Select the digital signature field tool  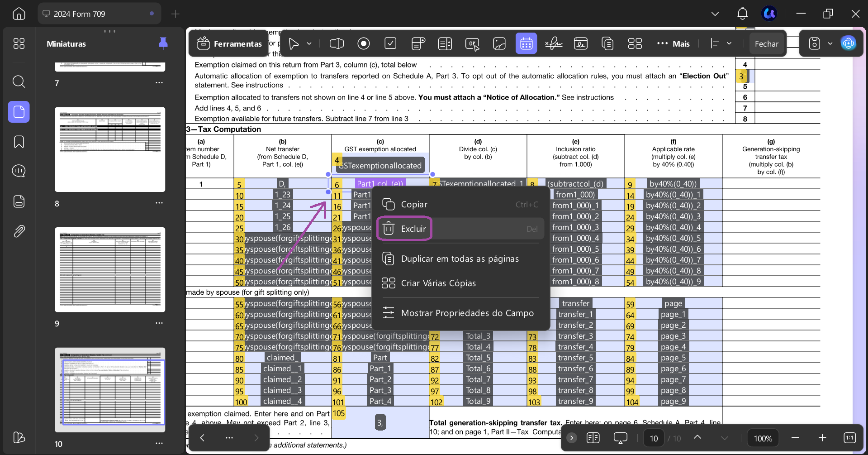(x=554, y=43)
